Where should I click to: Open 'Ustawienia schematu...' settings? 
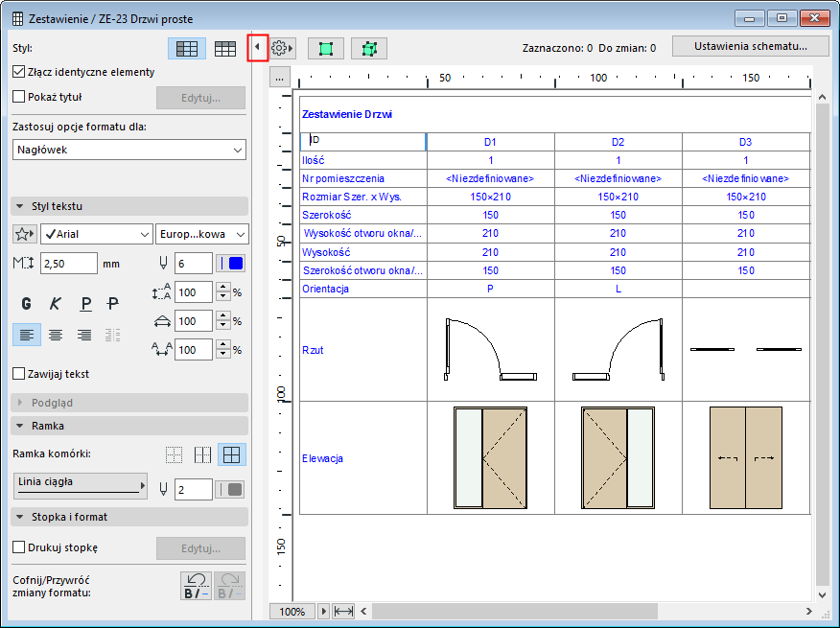point(750,46)
